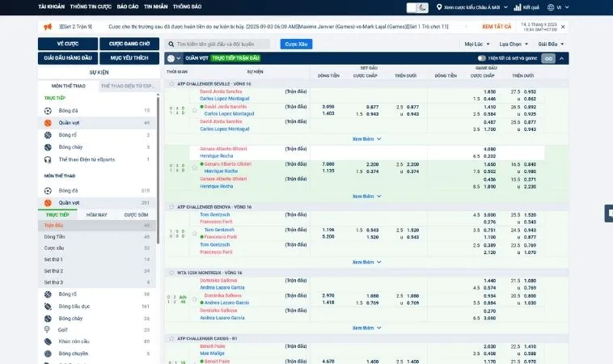Screen dimensions: 613x364
Task: Open the Báo Cáo menu item
Action: (x=128, y=6)
